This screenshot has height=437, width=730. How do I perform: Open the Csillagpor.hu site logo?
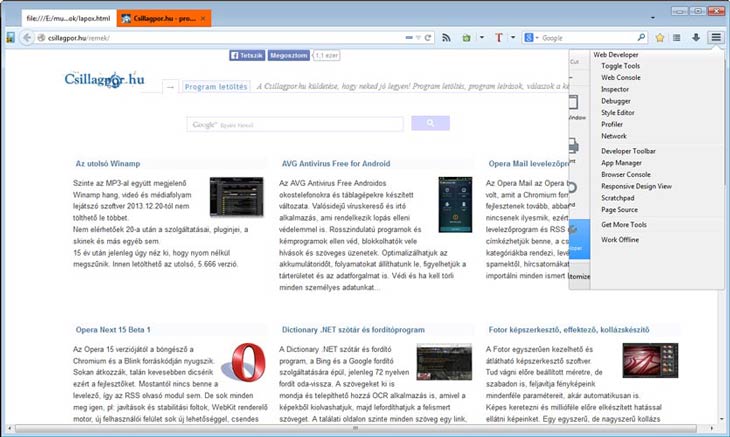click(x=104, y=80)
